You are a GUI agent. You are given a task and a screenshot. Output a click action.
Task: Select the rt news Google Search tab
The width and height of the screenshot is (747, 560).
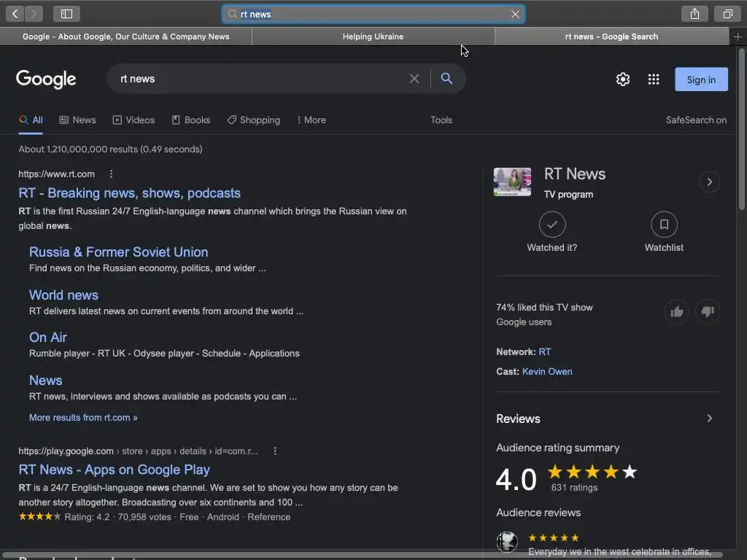coord(612,36)
